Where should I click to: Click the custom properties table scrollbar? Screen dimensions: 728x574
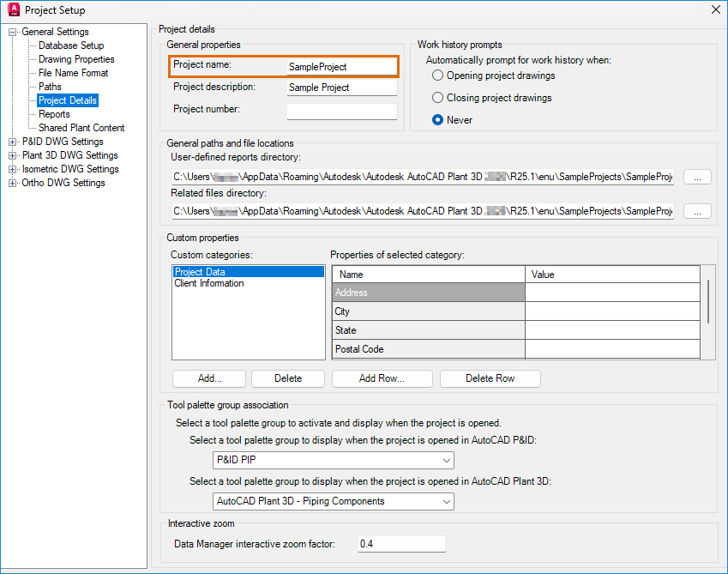click(708, 300)
